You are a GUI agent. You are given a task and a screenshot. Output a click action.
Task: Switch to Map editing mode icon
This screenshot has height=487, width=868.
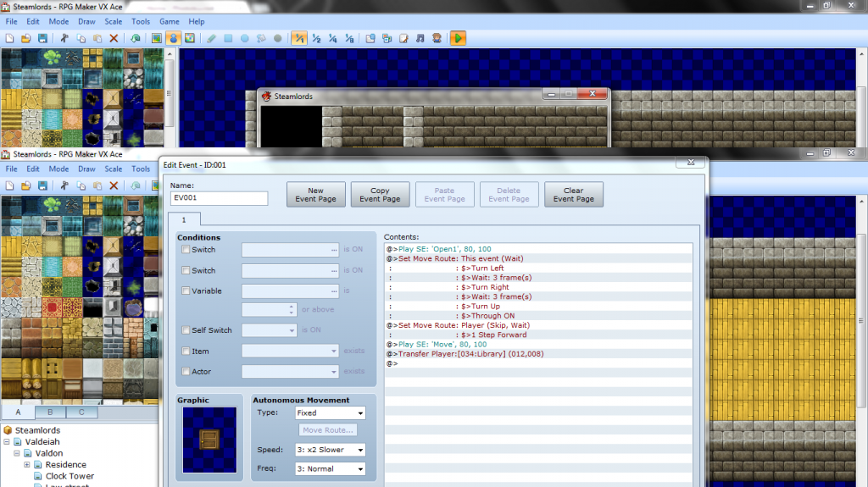157,38
